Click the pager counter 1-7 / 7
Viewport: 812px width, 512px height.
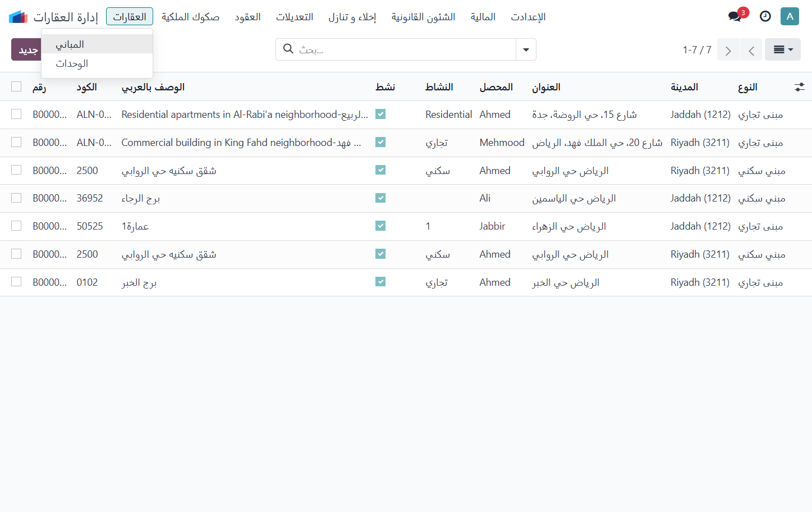pyautogui.click(x=697, y=49)
